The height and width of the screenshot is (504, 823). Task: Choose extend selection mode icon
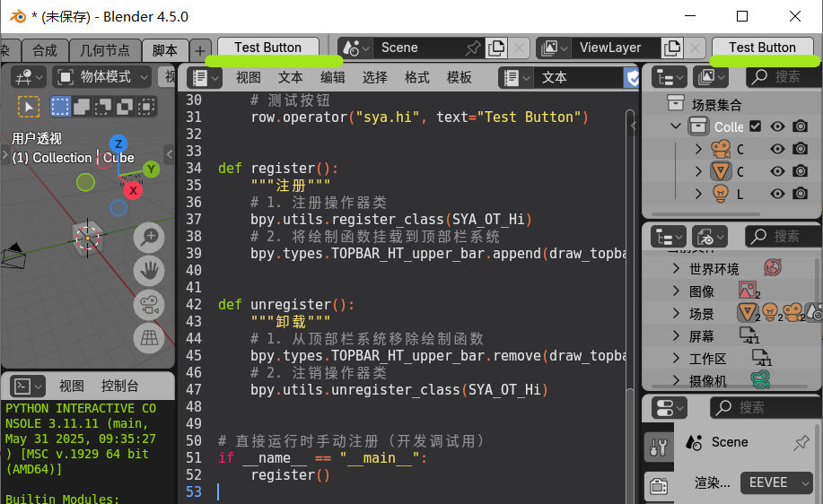point(82,107)
